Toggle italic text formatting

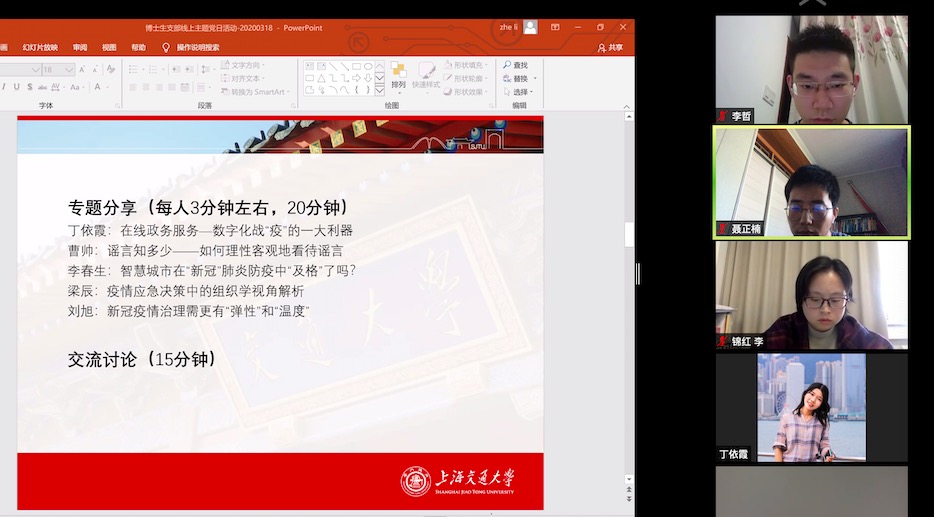coord(4,88)
